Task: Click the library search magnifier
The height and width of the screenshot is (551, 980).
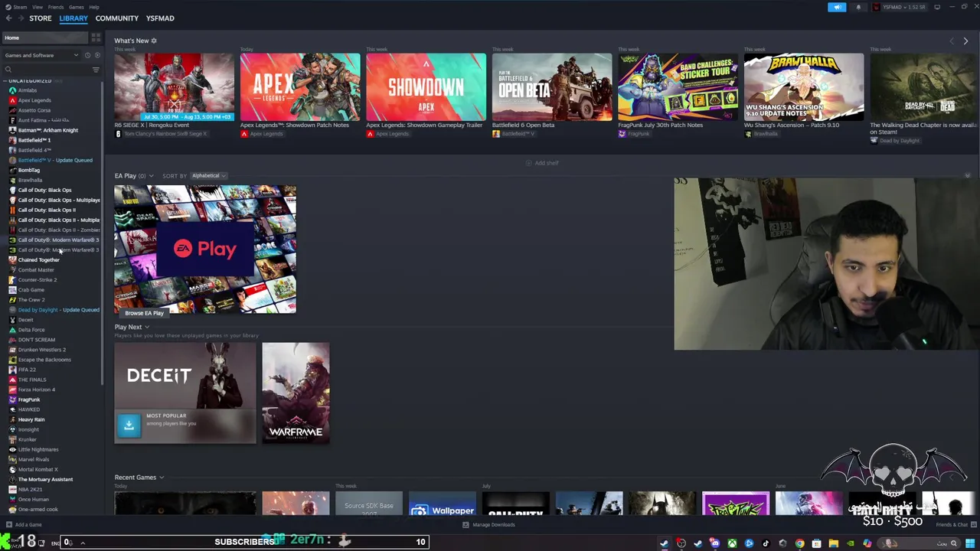Action: 8,70
